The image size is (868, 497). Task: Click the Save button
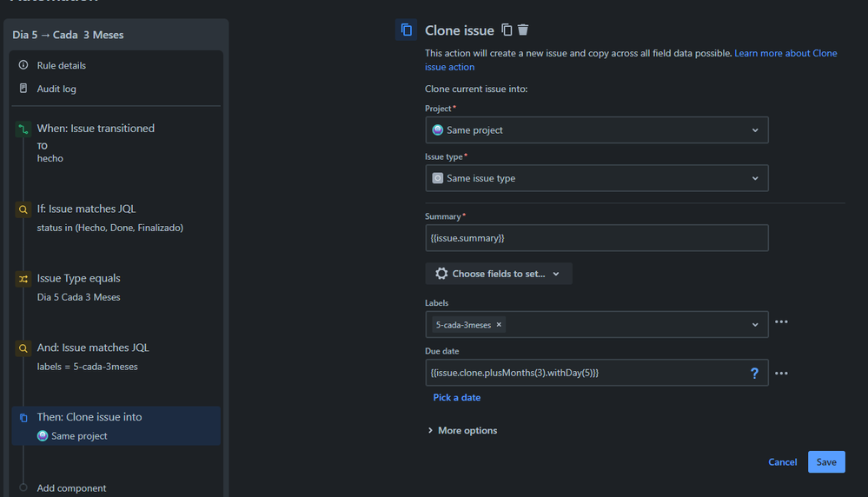coord(826,461)
